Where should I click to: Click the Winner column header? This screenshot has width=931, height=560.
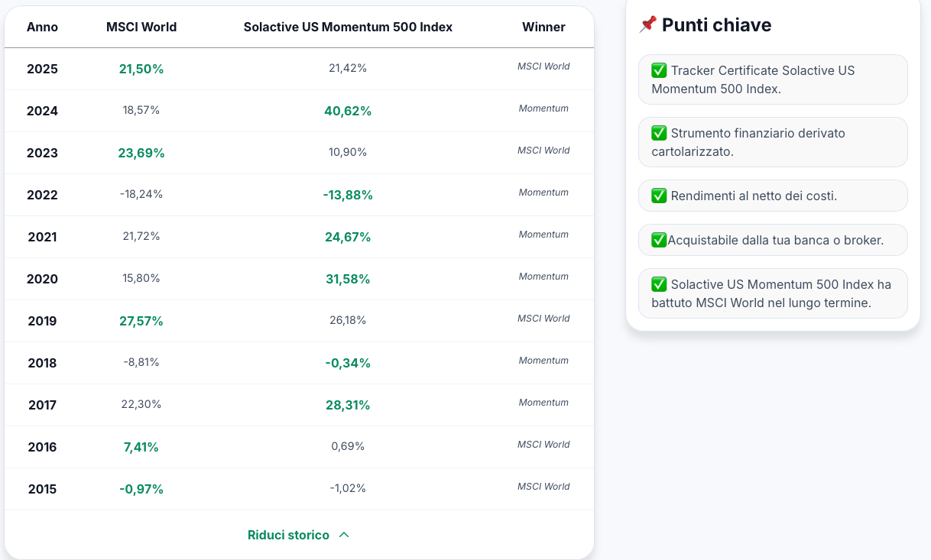(543, 27)
